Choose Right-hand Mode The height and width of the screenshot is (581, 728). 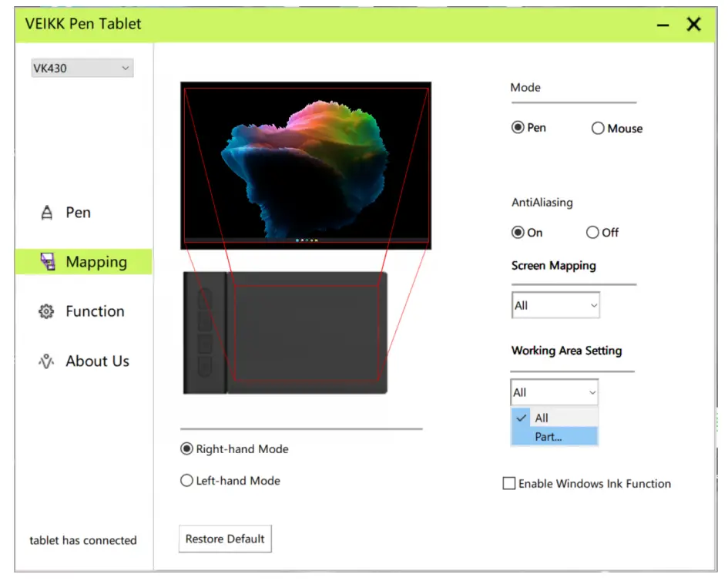pos(186,448)
